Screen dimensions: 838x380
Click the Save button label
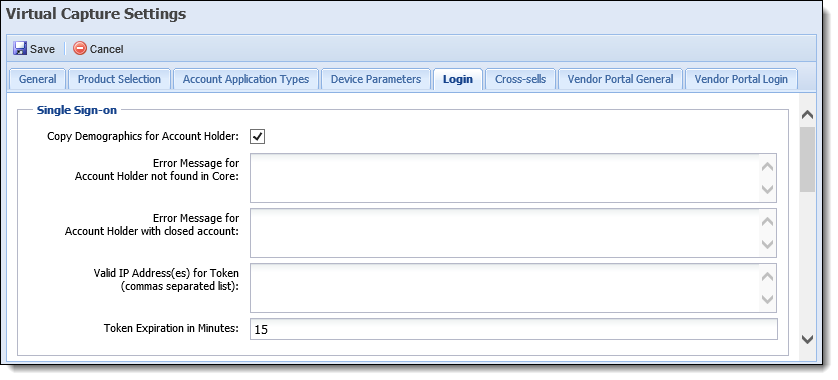[42, 49]
